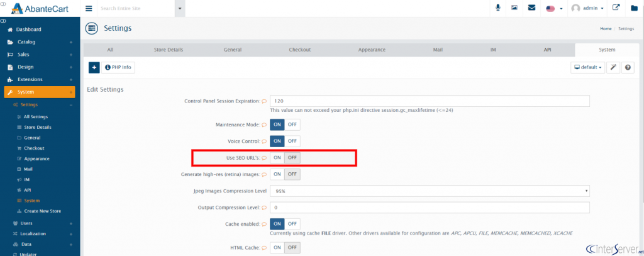Screen dimensions: 644x256
Task: Open the default store dropdown
Action: coord(587,67)
